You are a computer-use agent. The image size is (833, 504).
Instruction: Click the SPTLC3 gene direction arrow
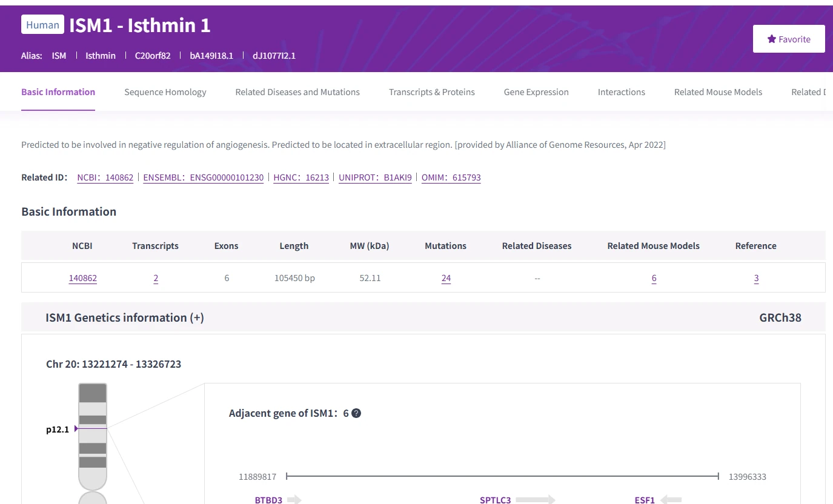[x=538, y=500]
